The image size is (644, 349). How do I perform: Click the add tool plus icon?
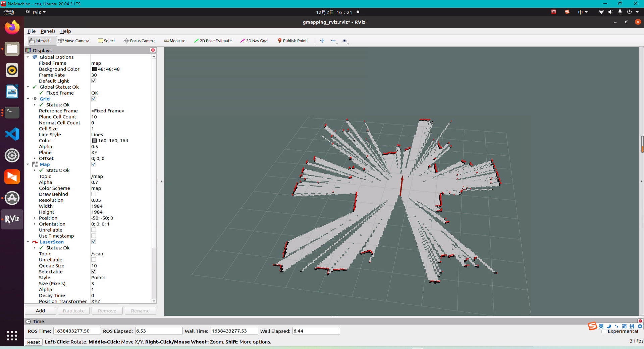(x=322, y=41)
